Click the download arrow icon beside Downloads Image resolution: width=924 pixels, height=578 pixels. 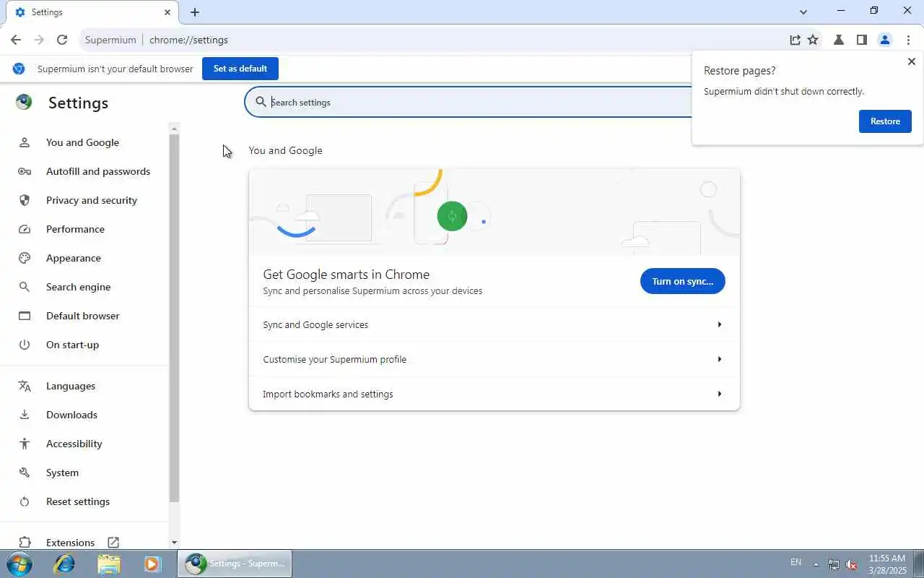pos(25,415)
